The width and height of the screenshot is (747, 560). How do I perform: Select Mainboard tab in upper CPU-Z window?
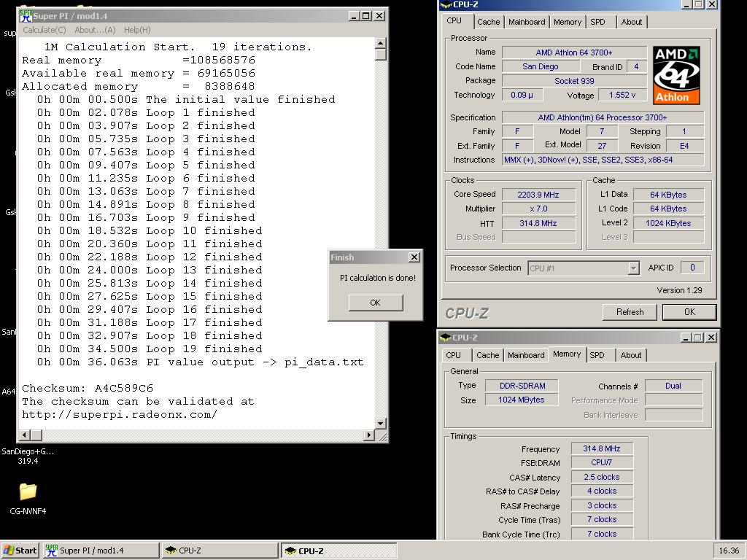(x=527, y=22)
